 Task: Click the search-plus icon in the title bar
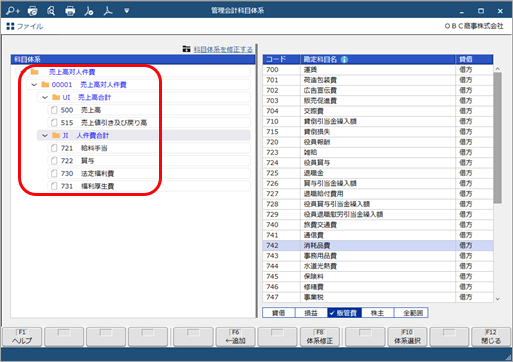point(13,11)
